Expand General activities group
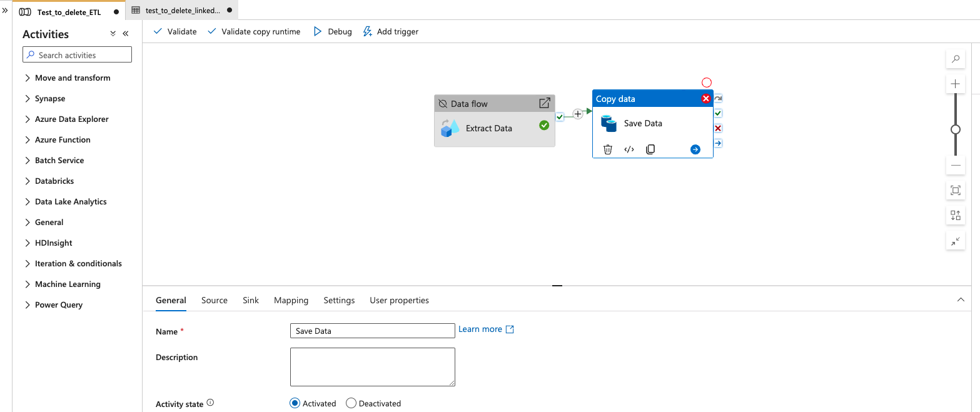The height and width of the screenshot is (412, 980). [x=28, y=223]
